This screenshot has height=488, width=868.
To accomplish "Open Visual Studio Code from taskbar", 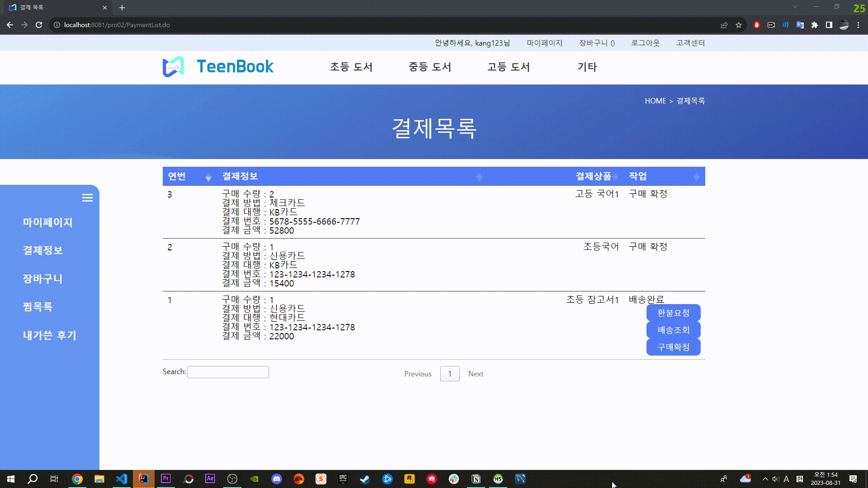I will coord(122,479).
